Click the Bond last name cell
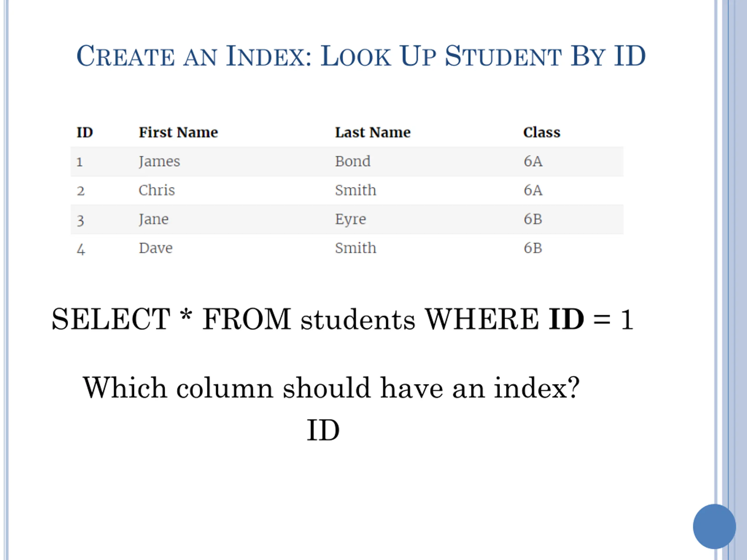This screenshot has height=560, width=747. [x=352, y=161]
